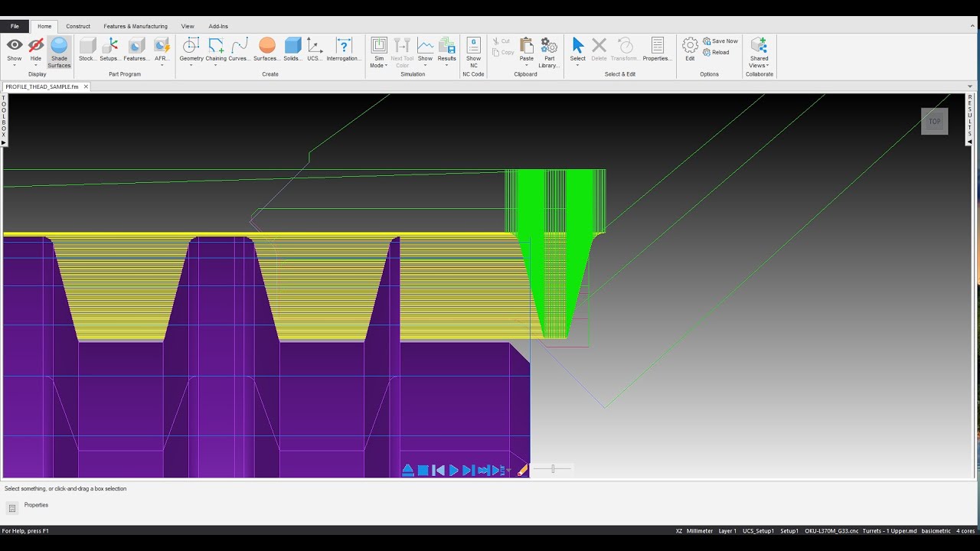Click the Edit options gear
This screenshot has height=551, width=980.
[x=690, y=50]
